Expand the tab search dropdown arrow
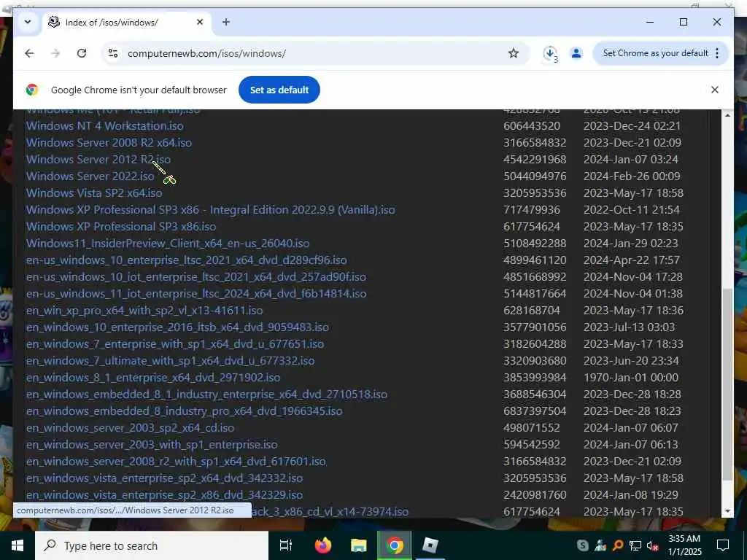Image resolution: width=747 pixels, height=560 pixels. point(28,22)
